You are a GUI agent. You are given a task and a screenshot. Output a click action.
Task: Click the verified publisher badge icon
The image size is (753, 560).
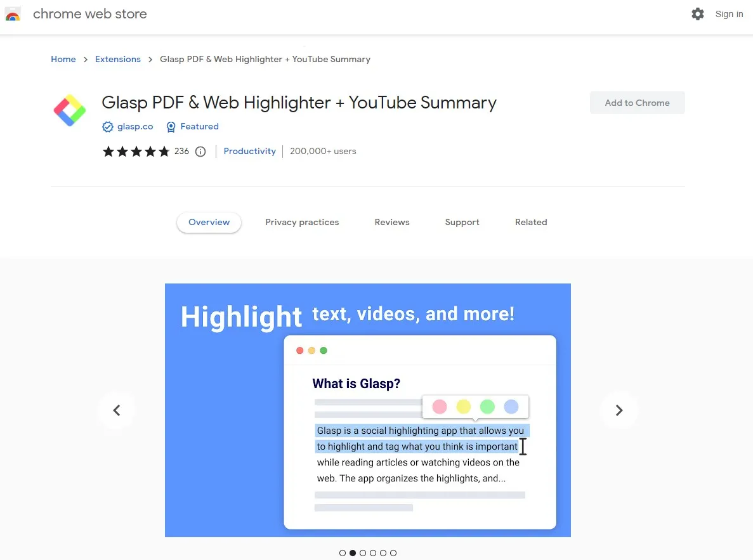pos(108,127)
